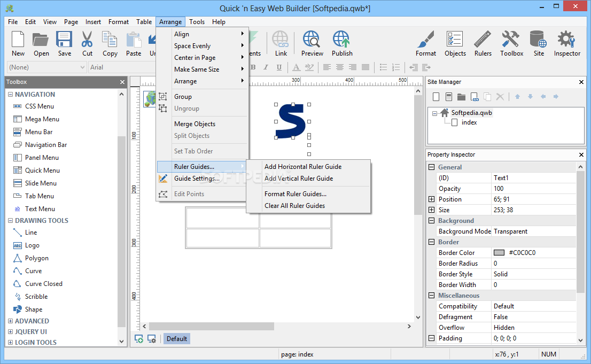
Task: Click the Arial font name field
Action: [122, 67]
